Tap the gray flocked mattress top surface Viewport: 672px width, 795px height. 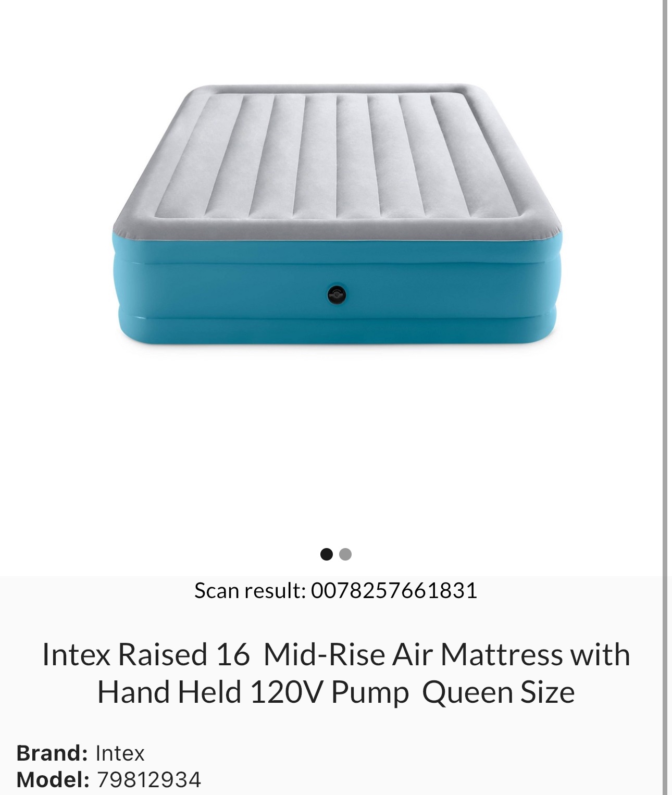tap(337, 156)
